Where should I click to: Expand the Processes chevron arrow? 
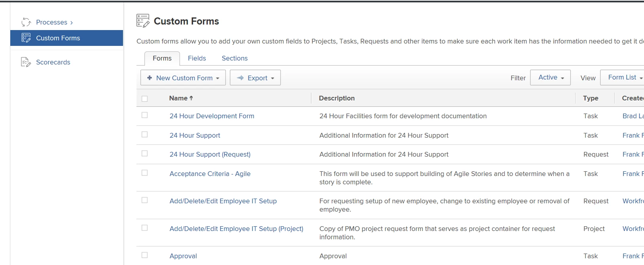click(x=72, y=23)
